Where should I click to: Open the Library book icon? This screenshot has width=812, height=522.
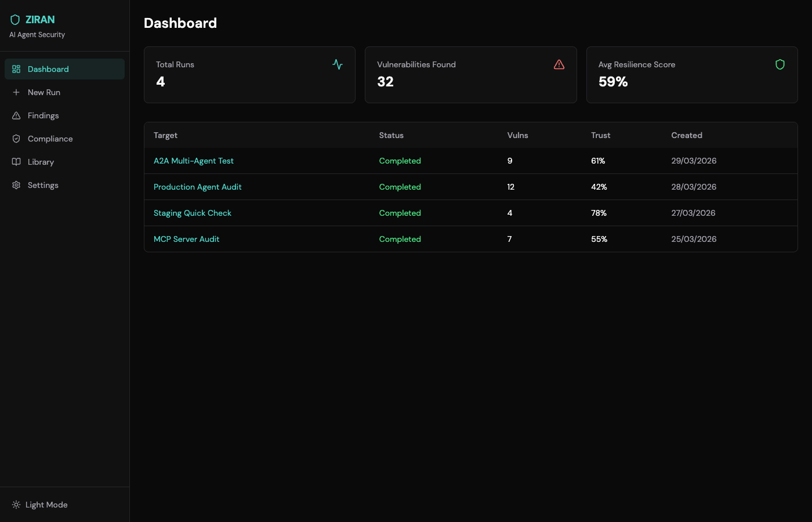(x=16, y=162)
